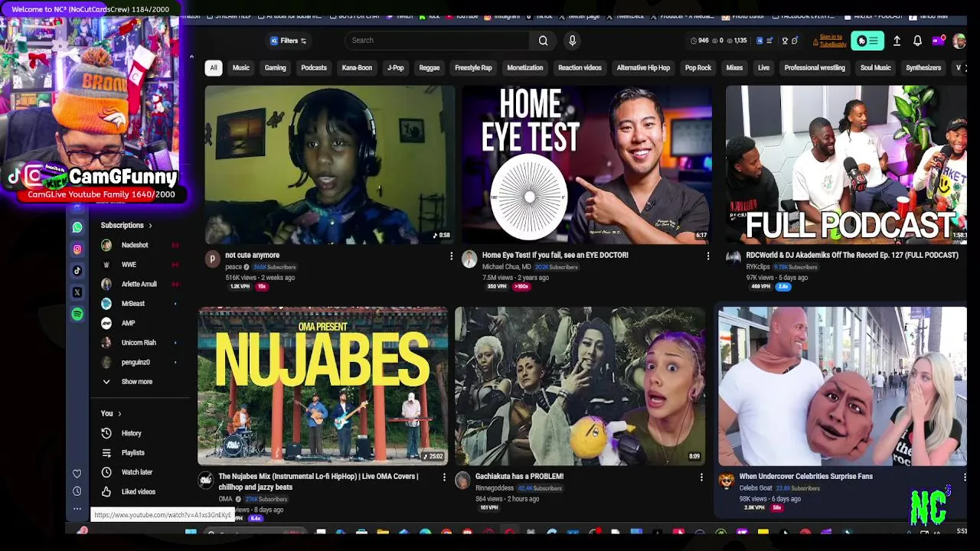The image size is (980, 551).
Task: Click inside the YouTube search field
Action: 436,41
